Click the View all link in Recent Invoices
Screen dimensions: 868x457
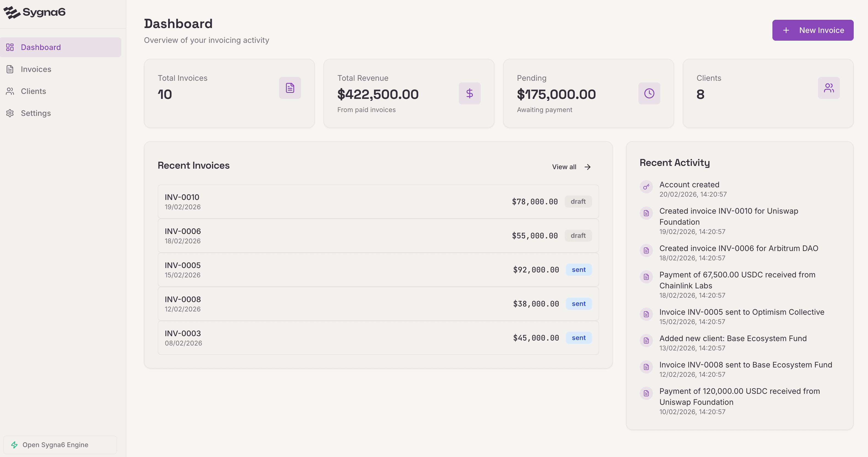pyautogui.click(x=564, y=166)
